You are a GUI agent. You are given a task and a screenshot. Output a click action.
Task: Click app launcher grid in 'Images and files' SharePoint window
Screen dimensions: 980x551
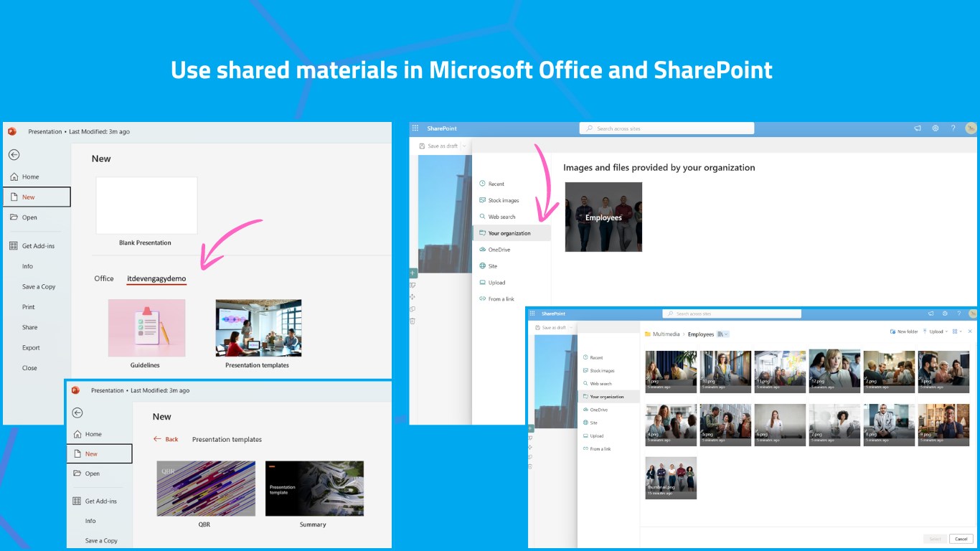(415, 128)
